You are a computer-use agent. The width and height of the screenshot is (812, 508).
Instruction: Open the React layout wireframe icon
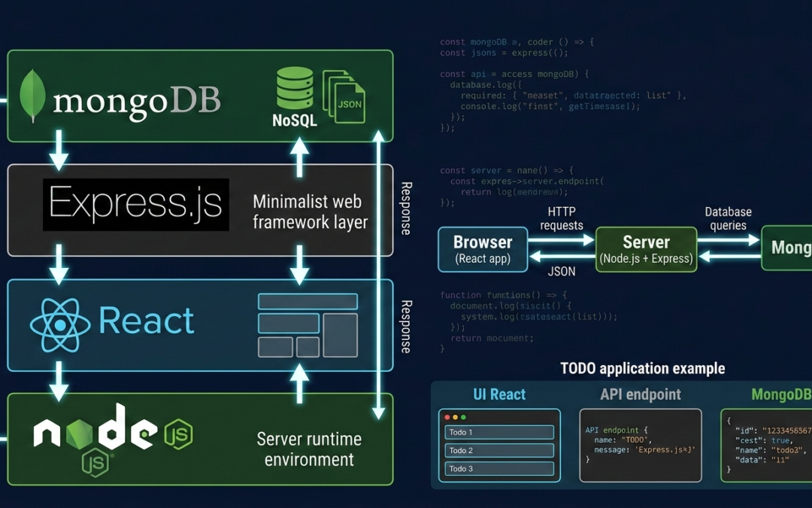[308, 325]
